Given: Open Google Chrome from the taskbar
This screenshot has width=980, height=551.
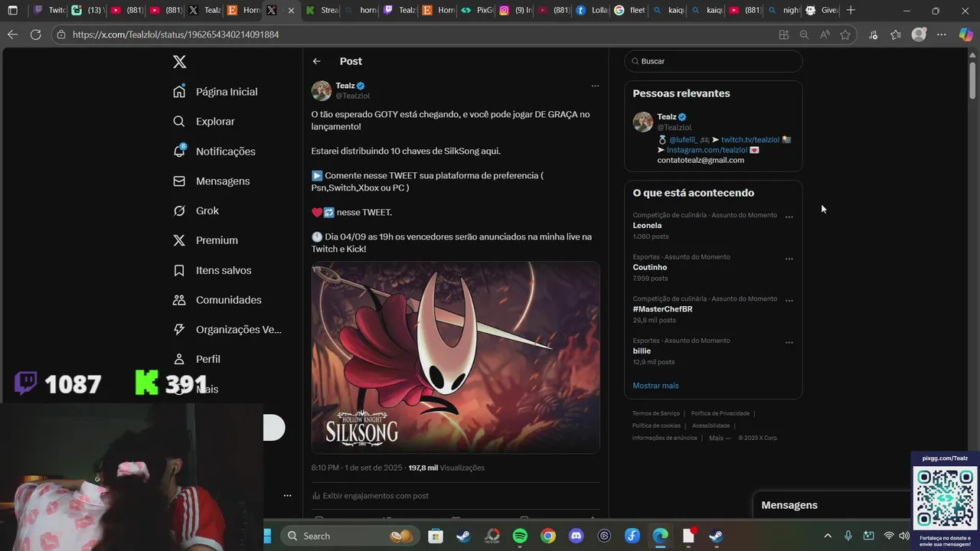Looking at the screenshot, I should click(x=548, y=536).
